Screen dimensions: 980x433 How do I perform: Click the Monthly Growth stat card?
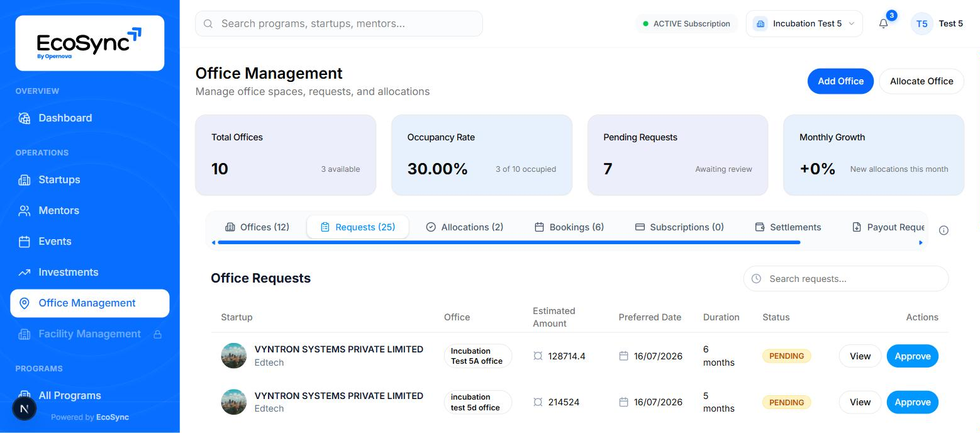click(874, 155)
